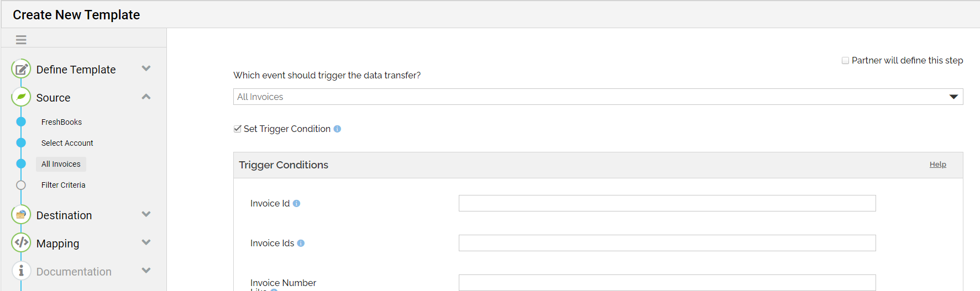Expand the Destination section chevron
The image size is (980, 291).
pyautogui.click(x=146, y=214)
